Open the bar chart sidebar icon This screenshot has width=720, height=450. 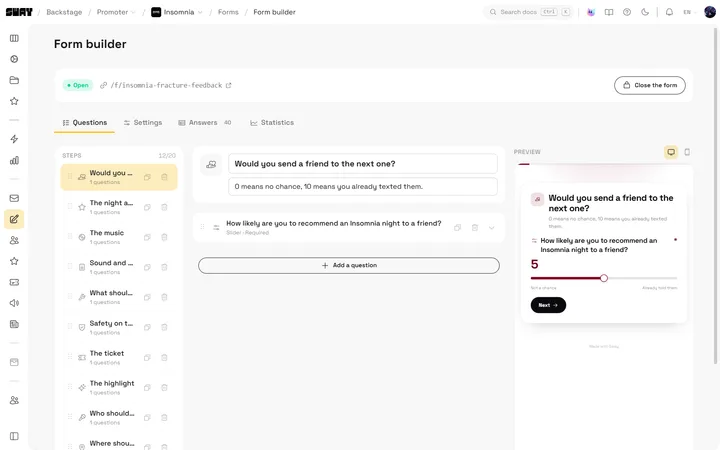pos(14,160)
